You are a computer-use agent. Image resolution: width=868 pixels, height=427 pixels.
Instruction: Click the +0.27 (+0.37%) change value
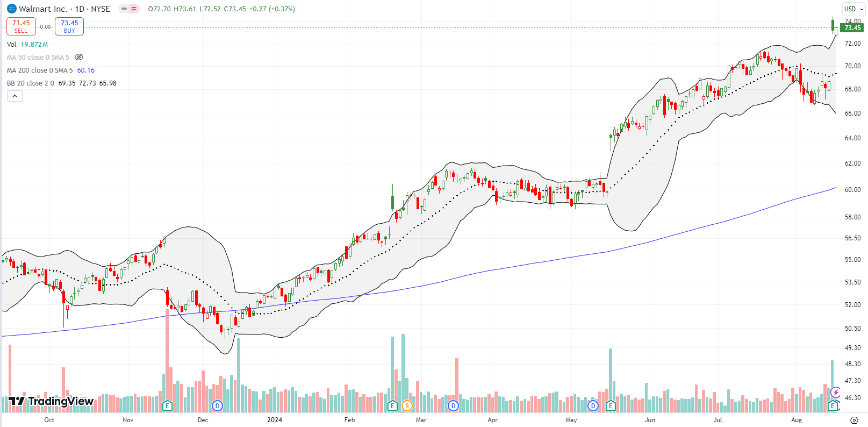[x=272, y=9]
